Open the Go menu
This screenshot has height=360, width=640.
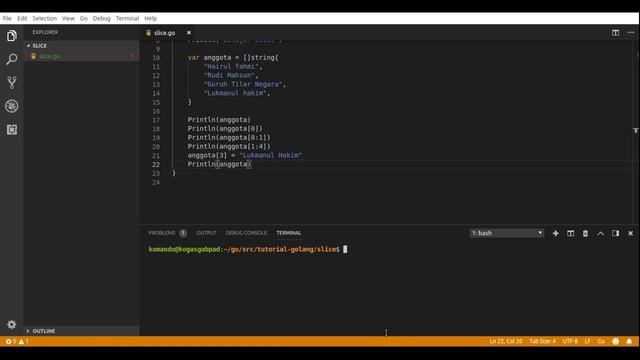[x=84, y=18]
